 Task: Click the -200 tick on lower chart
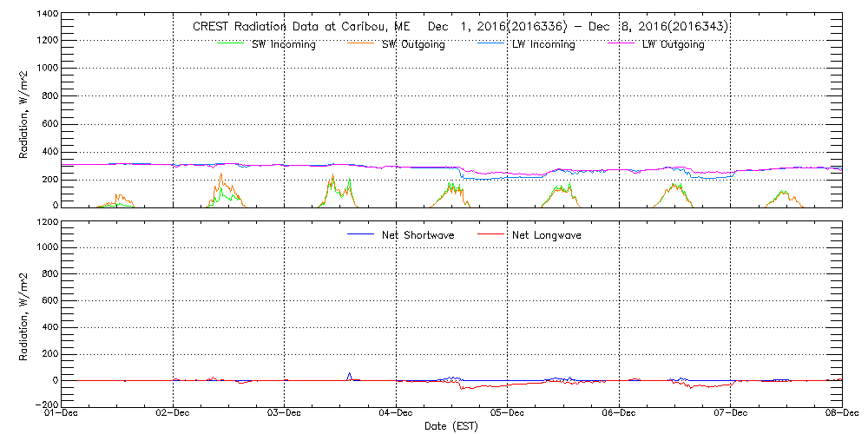(x=45, y=404)
